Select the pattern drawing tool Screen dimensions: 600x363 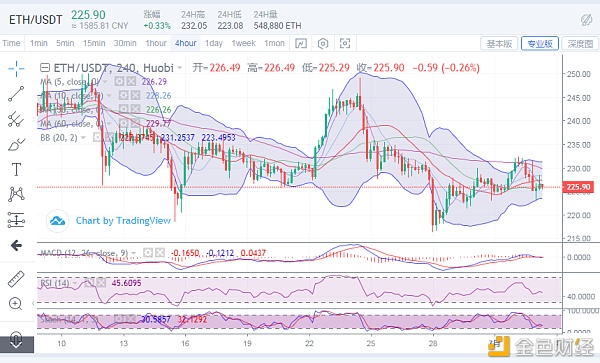click(x=16, y=194)
